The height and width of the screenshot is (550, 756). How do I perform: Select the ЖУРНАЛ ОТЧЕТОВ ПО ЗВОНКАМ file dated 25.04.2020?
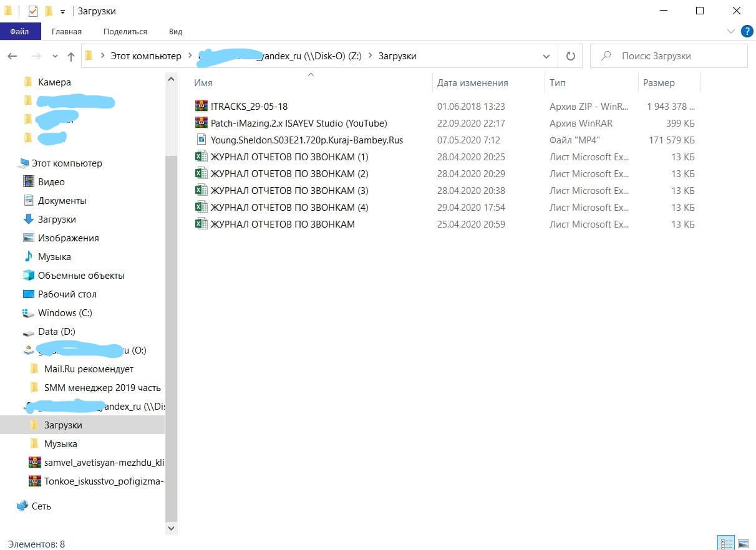[x=283, y=224]
